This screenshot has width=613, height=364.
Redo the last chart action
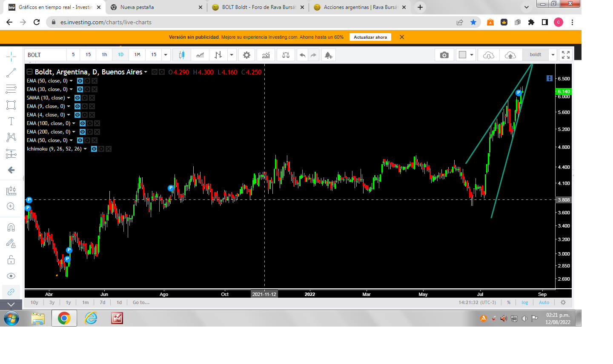point(313,55)
